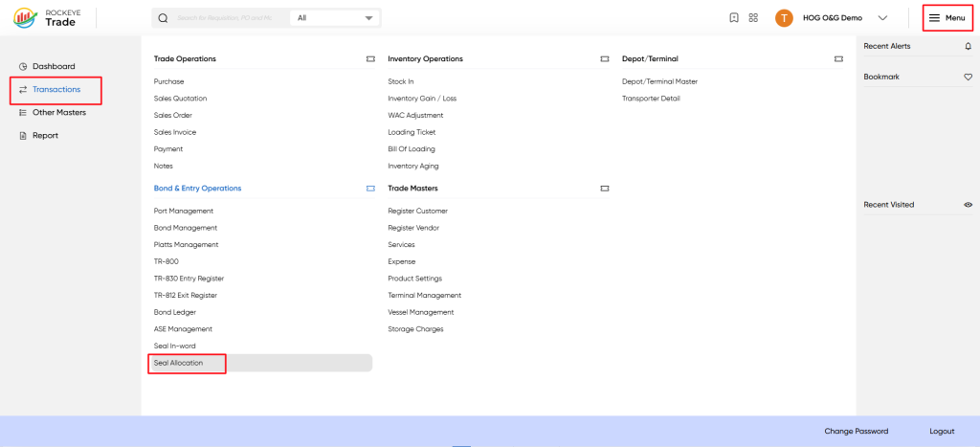
Task: Open WAC Adjustment
Action: pos(415,116)
